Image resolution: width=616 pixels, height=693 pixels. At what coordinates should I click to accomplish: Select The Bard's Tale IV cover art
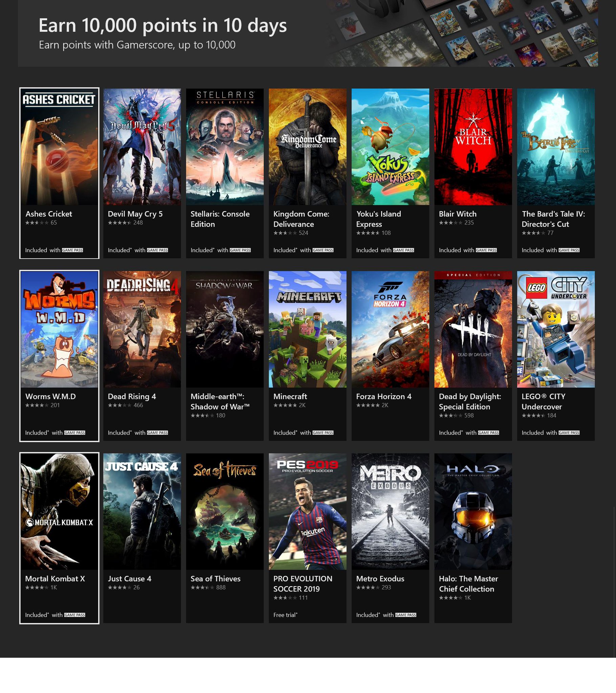coord(556,147)
